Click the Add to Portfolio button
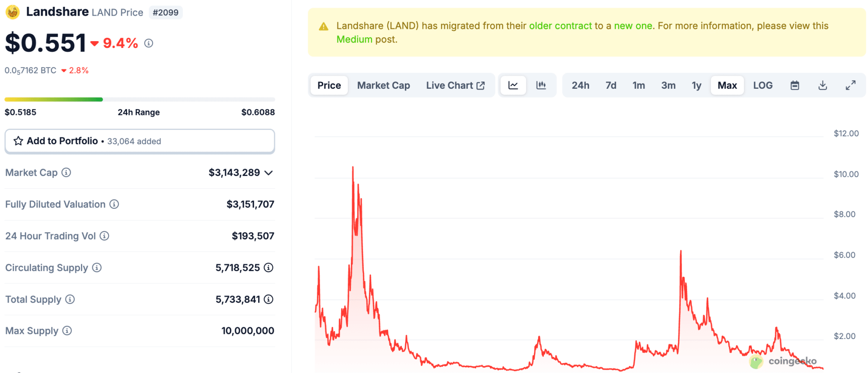Screen dimensions: 868x373 tap(140, 141)
